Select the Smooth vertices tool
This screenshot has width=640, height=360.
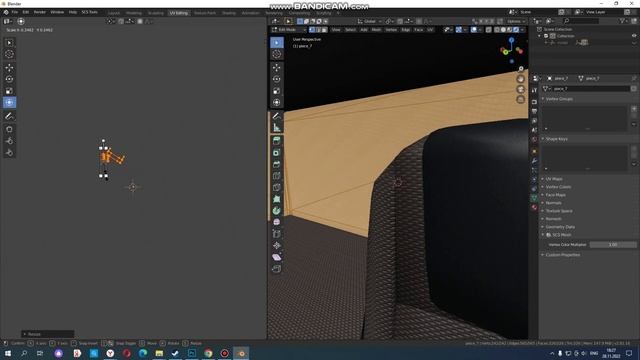tap(277, 222)
